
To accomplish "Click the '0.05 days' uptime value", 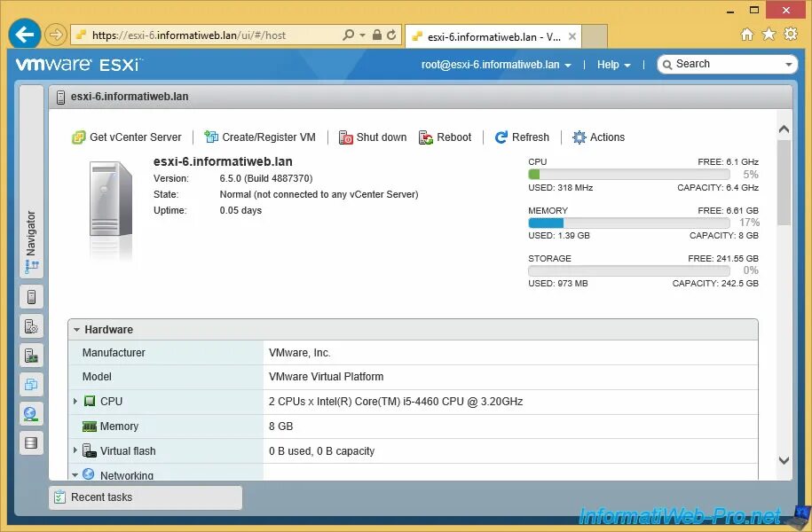I will tap(240, 211).
